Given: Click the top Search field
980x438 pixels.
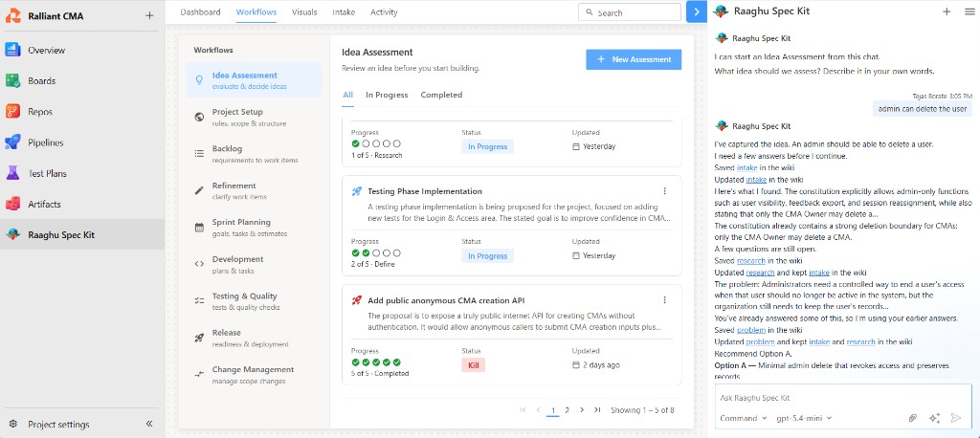Looking at the screenshot, I should [x=630, y=12].
